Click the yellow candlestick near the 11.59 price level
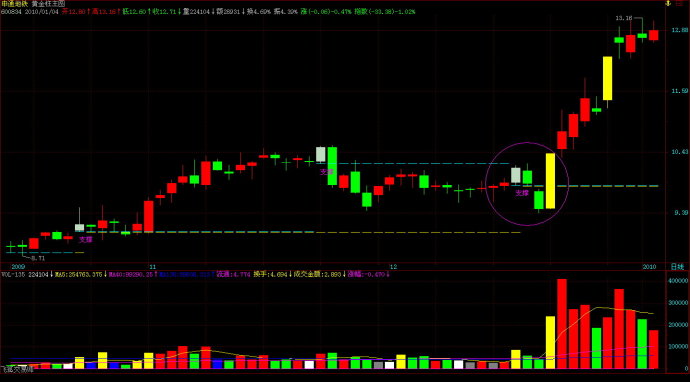The height and width of the screenshot is (382, 690). [607, 78]
